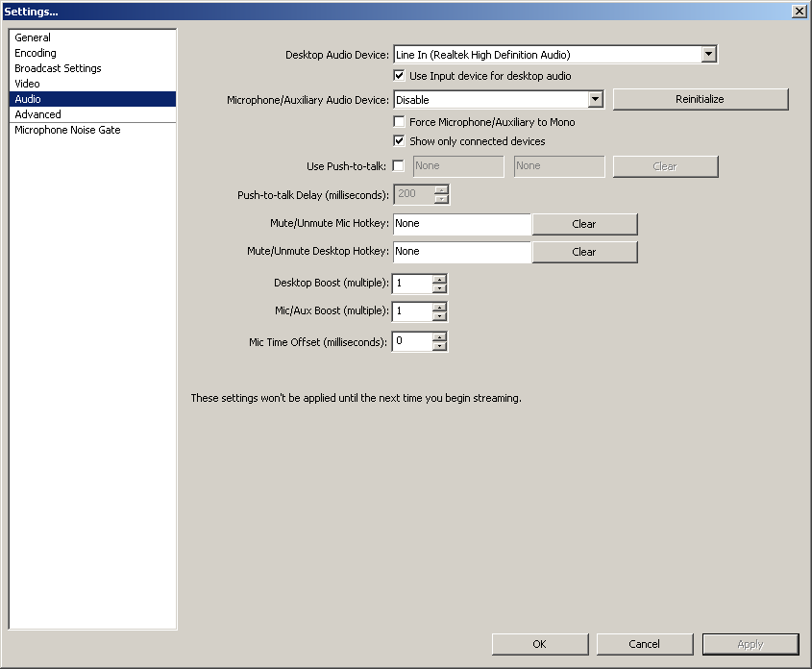812x669 pixels.
Task: Click the Reinitialize button
Action: 700,99
